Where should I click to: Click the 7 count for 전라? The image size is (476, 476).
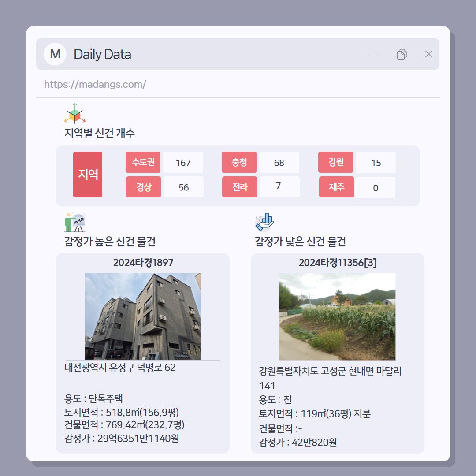click(279, 187)
